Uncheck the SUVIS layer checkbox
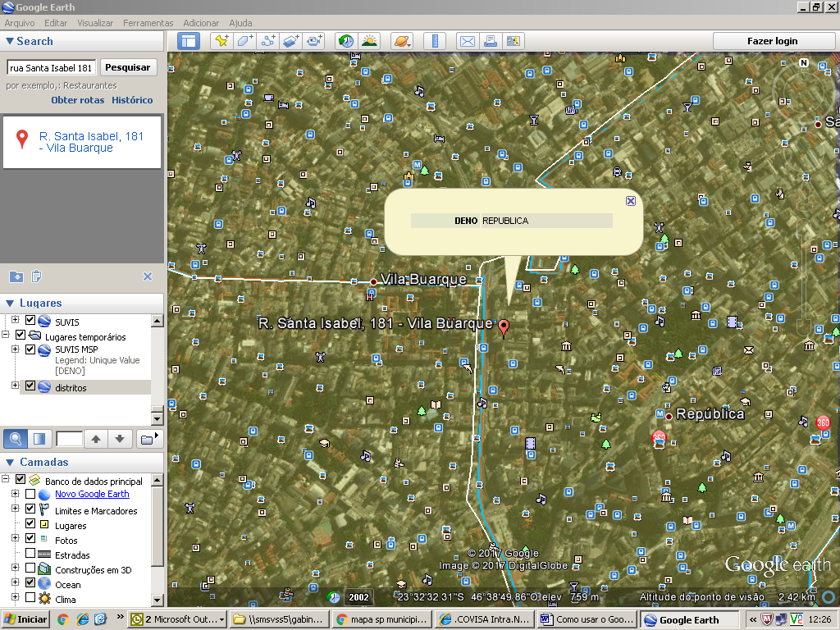840x630 pixels. click(30, 321)
